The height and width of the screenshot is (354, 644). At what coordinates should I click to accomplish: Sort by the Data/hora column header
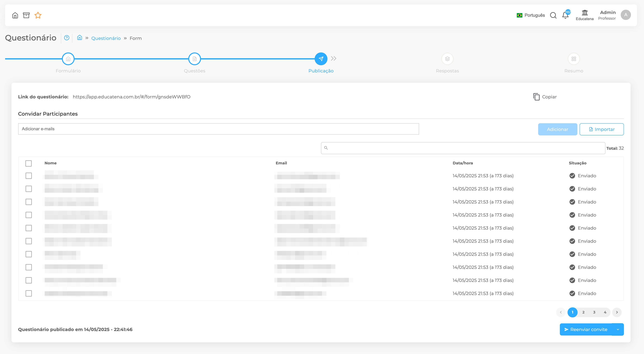[463, 163]
